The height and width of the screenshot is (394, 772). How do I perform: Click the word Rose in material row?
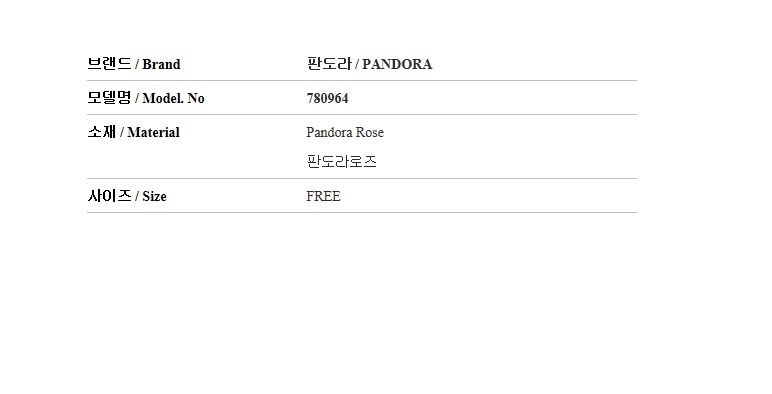pyautogui.click(x=370, y=132)
